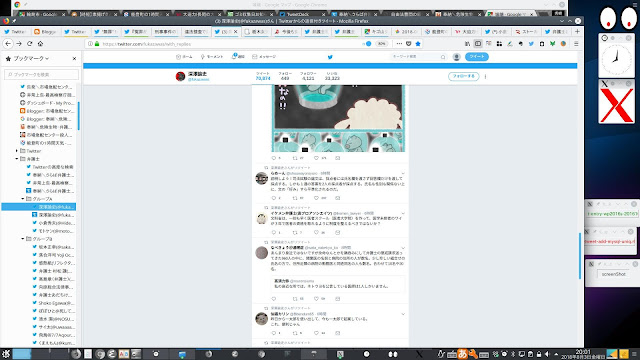
Task: Click the screenShot desktop widget button
Action: tap(613, 274)
